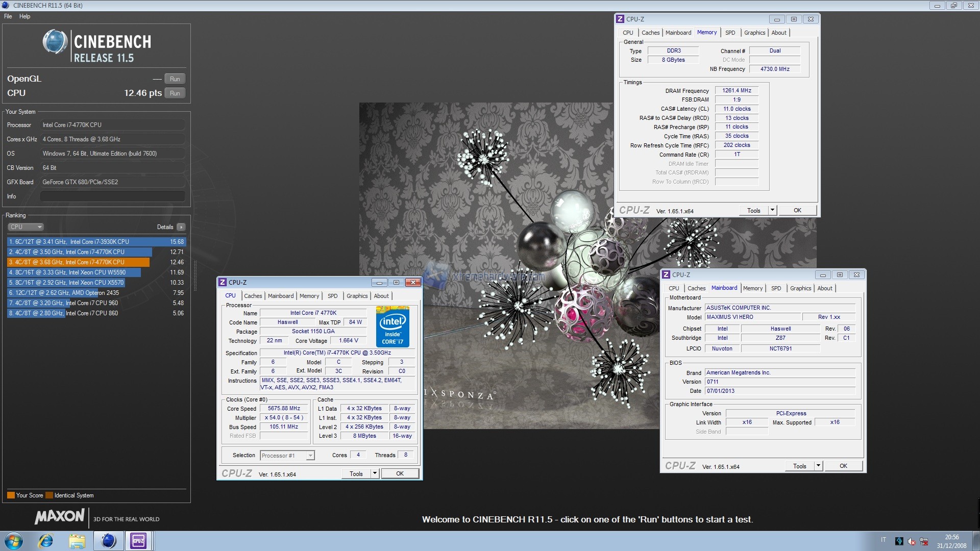Run the CPU benchmark test
Screen dimensions: 980x551
click(175, 93)
